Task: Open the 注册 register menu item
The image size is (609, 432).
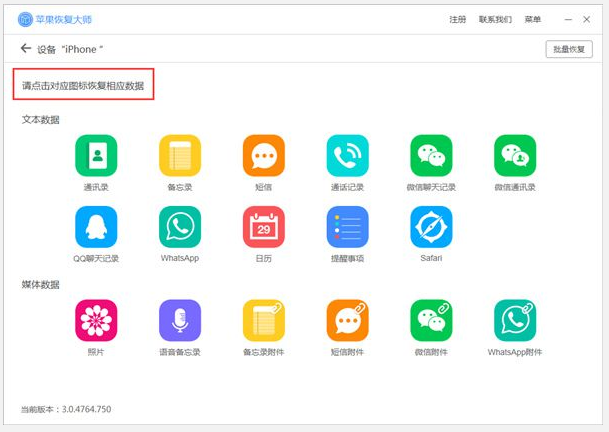Action: coord(458,19)
